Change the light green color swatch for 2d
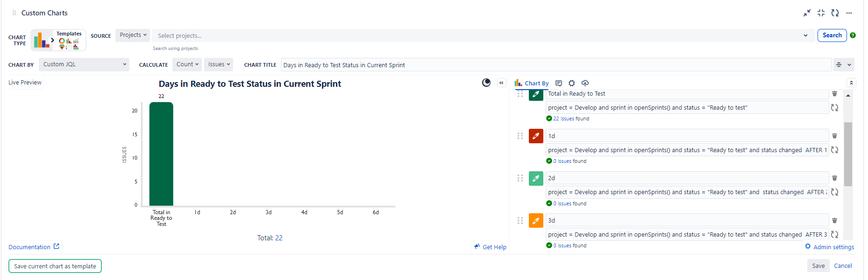Screen dimensions: 868x280 coord(536,178)
